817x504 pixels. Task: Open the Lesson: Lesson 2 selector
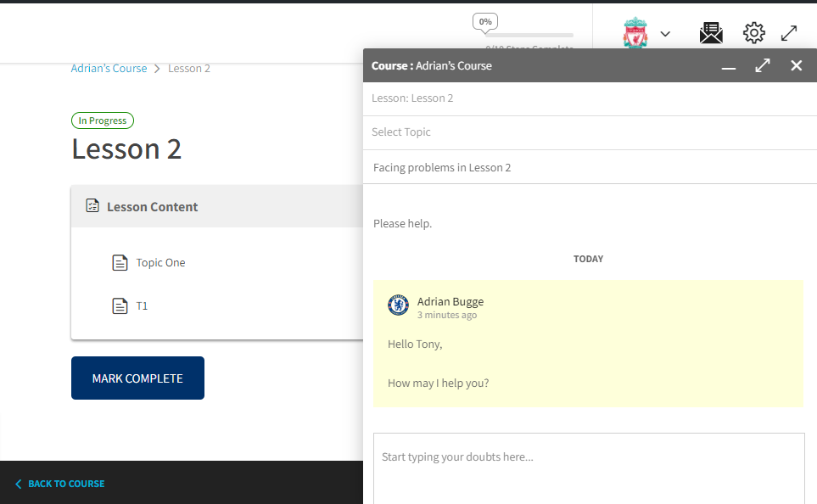[x=587, y=98]
